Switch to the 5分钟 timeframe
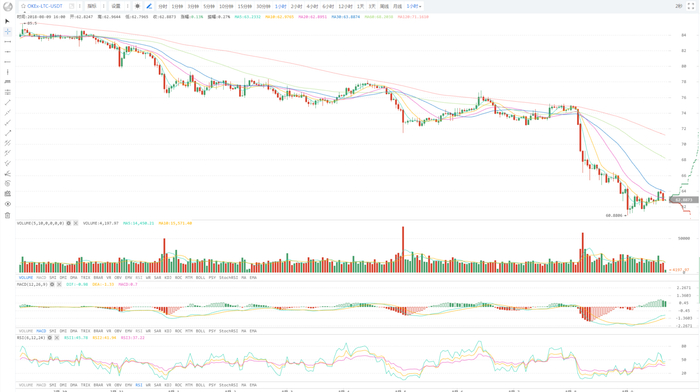The width and height of the screenshot is (700, 392). click(208, 6)
